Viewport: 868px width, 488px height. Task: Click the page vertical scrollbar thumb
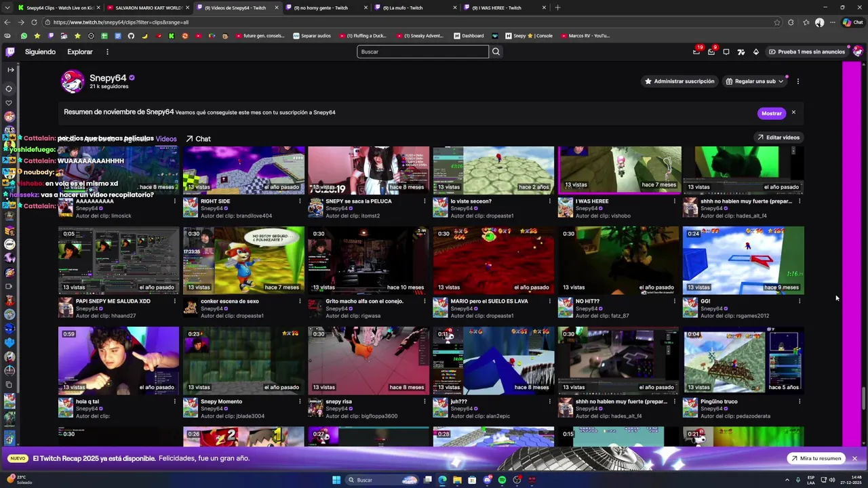(x=864, y=399)
